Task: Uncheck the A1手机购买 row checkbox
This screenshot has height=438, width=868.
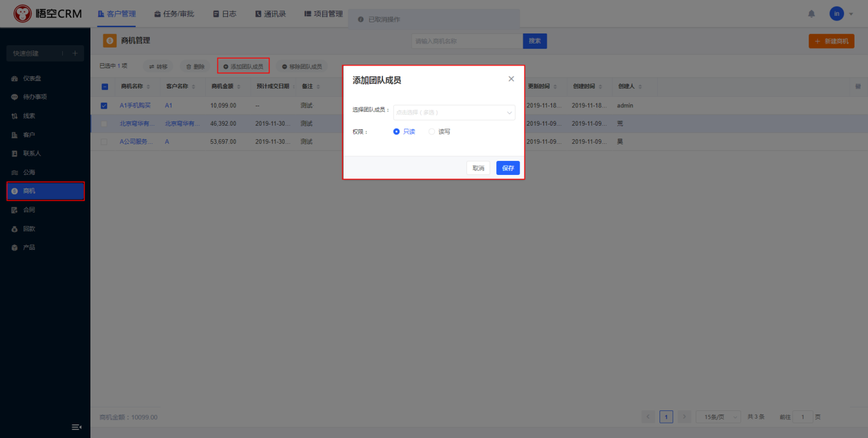Action: tap(104, 106)
